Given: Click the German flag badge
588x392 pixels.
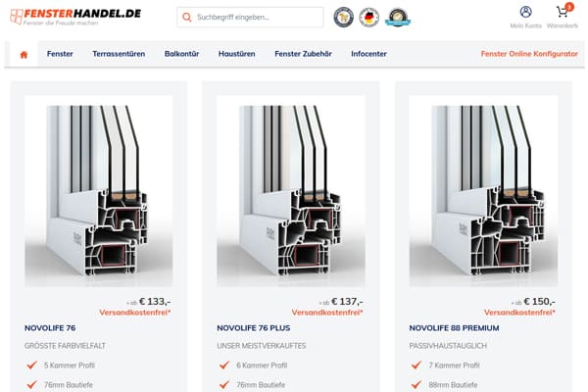Looking at the screenshot, I should pos(369,18).
